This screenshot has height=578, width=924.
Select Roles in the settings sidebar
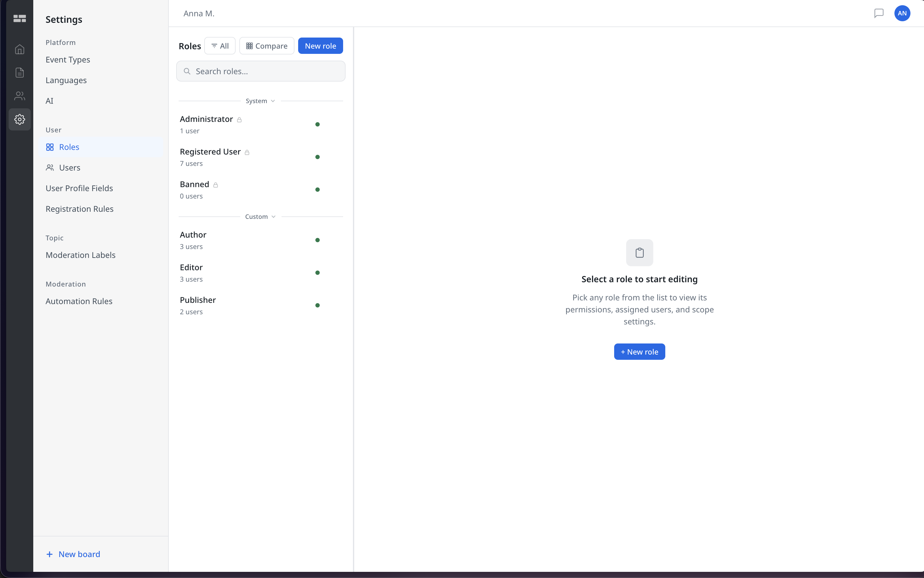tap(101, 147)
